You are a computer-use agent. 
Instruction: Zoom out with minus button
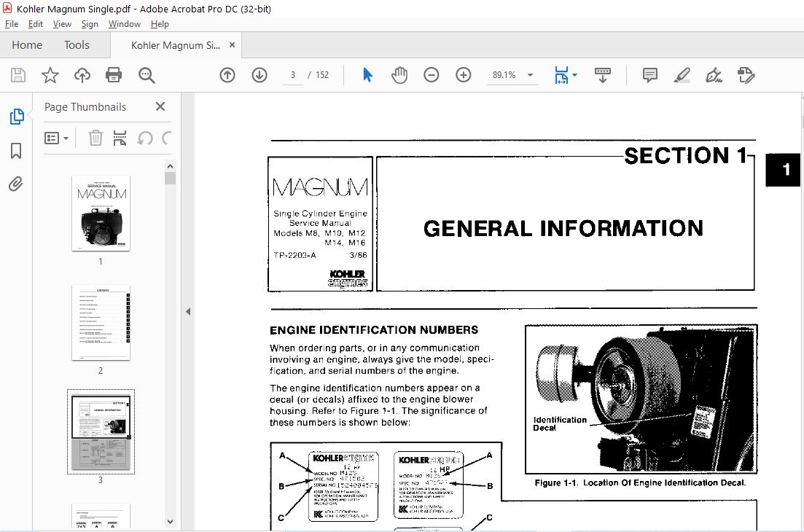(432, 75)
